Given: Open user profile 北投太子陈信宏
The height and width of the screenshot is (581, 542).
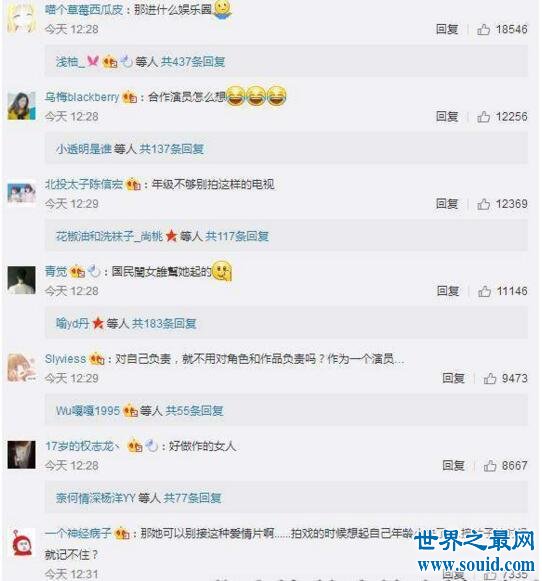Looking at the screenshot, I should coord(84,184).
